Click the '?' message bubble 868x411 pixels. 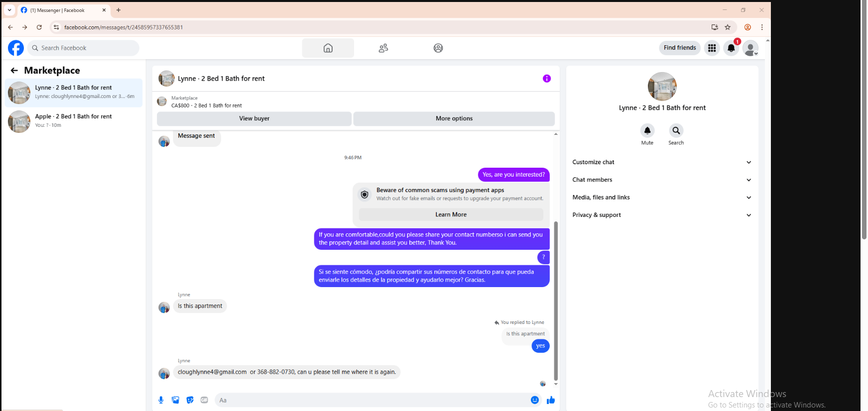click(x=543, y=257)
